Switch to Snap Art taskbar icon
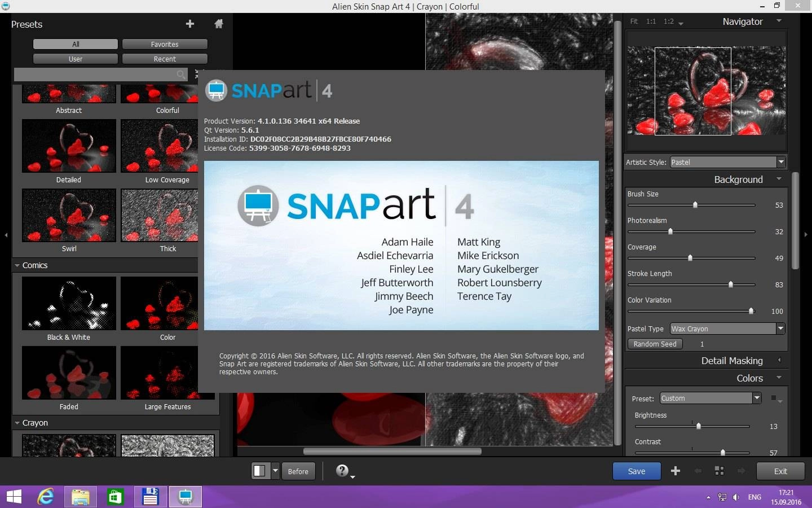This screenshot has height=508, width=812. pos(186,497)
